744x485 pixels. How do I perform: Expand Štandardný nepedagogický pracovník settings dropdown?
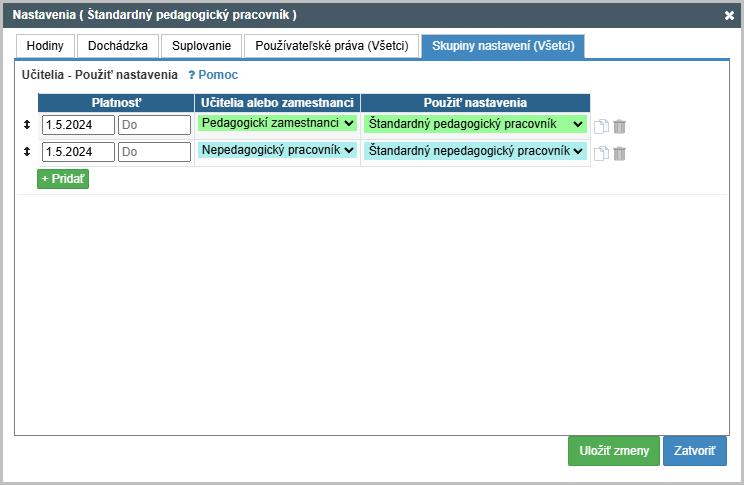tap(475, 151)
